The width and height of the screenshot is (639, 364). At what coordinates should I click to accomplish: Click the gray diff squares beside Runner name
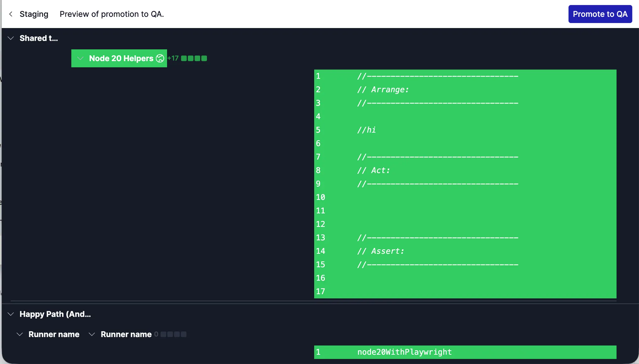pyautogui.click(x=173, y=334)
